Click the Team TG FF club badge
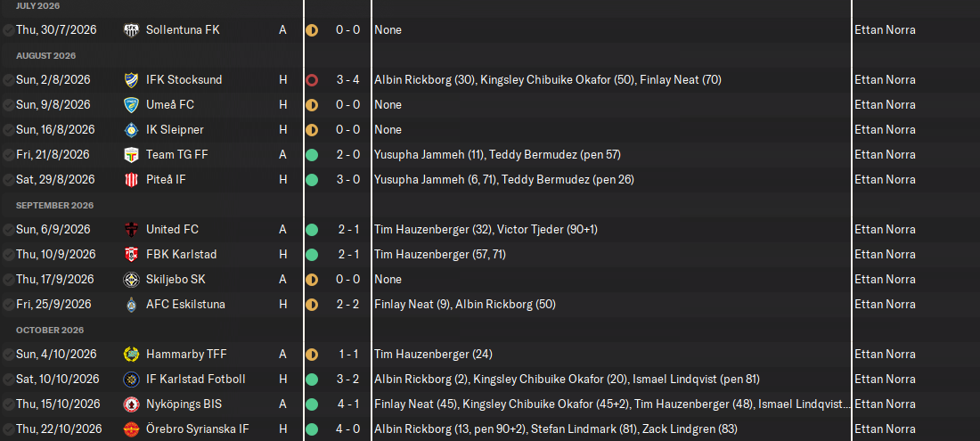The width and height of the screenshot is (980, 441). pyautogui.click(x=131, y=154)
